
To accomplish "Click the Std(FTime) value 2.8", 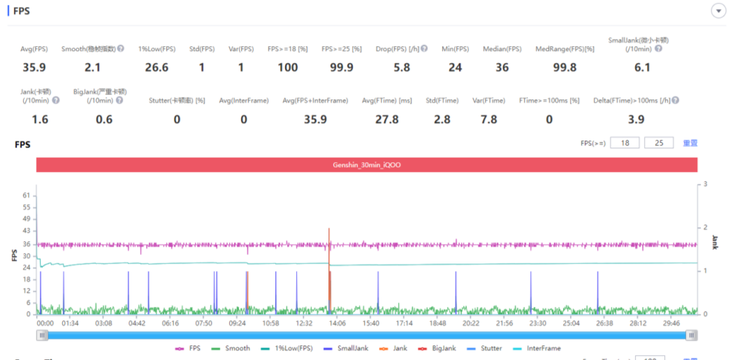I will click(442, 120).
